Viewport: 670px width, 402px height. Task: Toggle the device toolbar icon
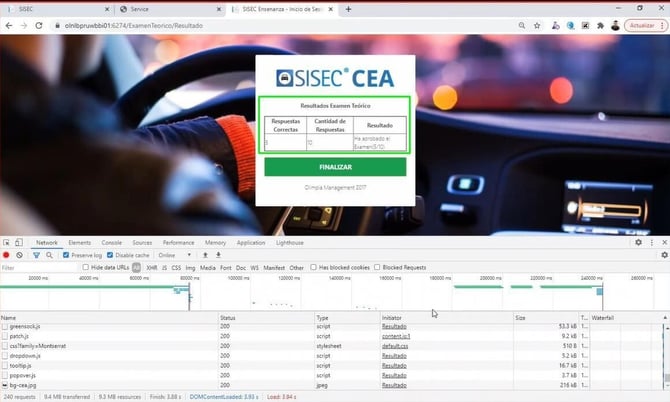19,243
